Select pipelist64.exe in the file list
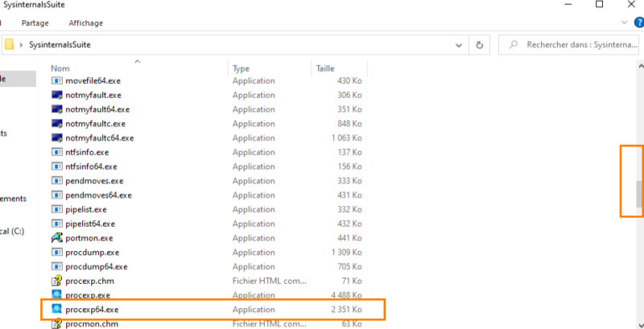Viewport: 644px width, 329px height. 90,224
